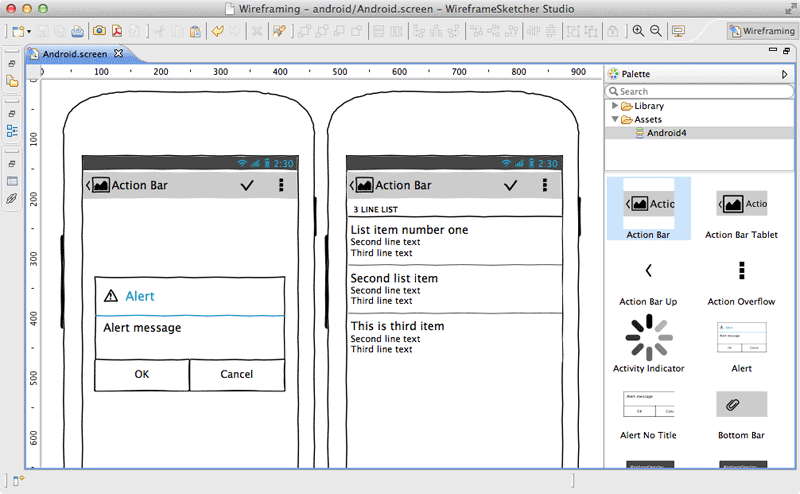Click into the Palette Search field
This screenshot has height=494, width=800.
[699, 91]
